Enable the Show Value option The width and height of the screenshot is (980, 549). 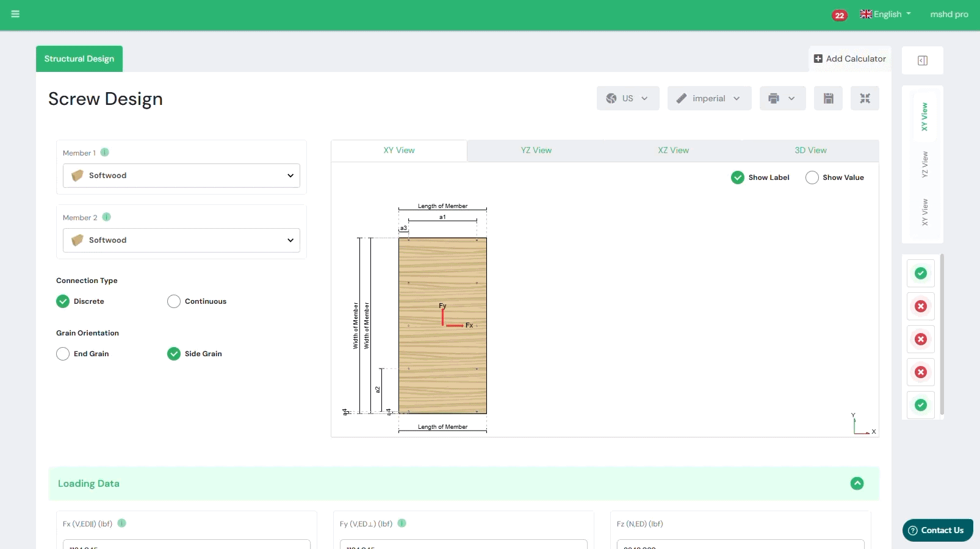[x=812, y=178]
